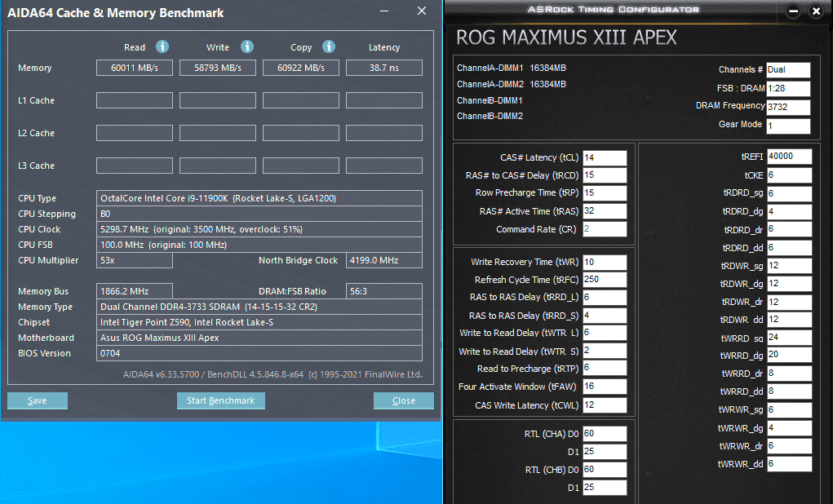This screenshot has width=833, height=504.
Task: Click the tREFI field showing 40000
Action: [x=790, y=157]
